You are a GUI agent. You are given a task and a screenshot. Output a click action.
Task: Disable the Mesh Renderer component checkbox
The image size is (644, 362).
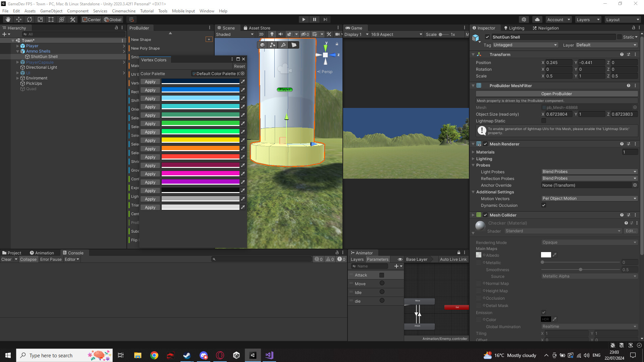tap(485, 144)
